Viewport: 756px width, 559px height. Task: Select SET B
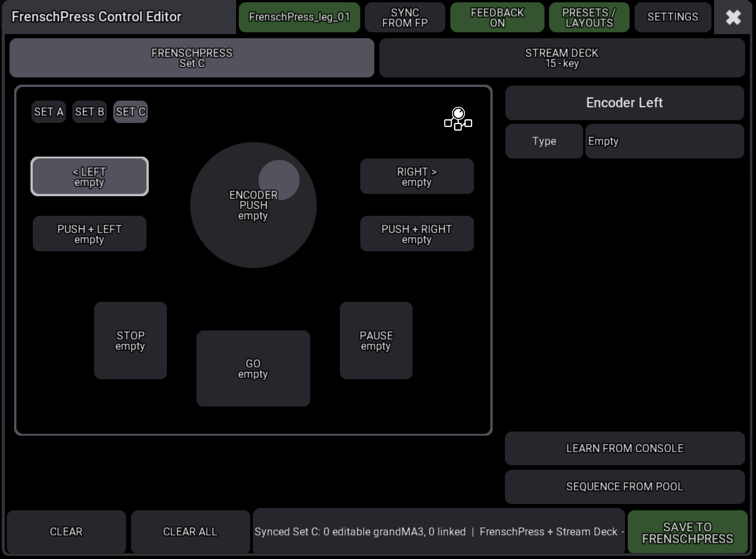tap(90, 112)
